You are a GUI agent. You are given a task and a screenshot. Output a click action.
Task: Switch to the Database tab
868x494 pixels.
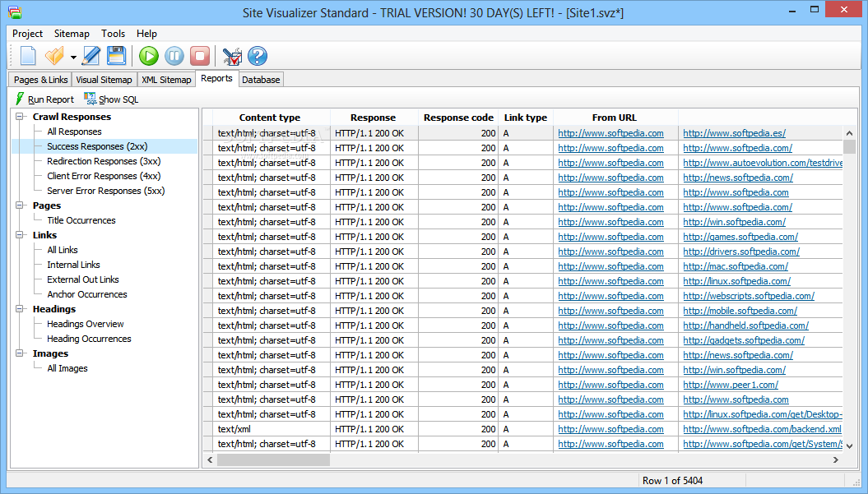pos(261,80)
